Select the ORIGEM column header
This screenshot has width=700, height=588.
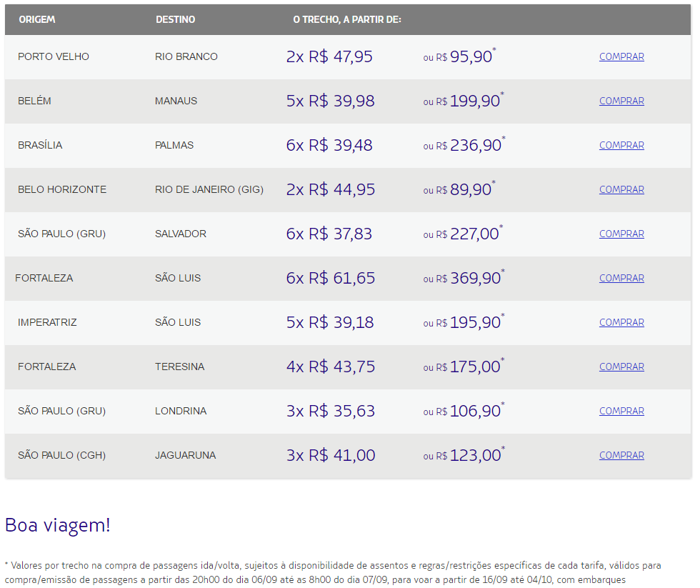(37, 19)
